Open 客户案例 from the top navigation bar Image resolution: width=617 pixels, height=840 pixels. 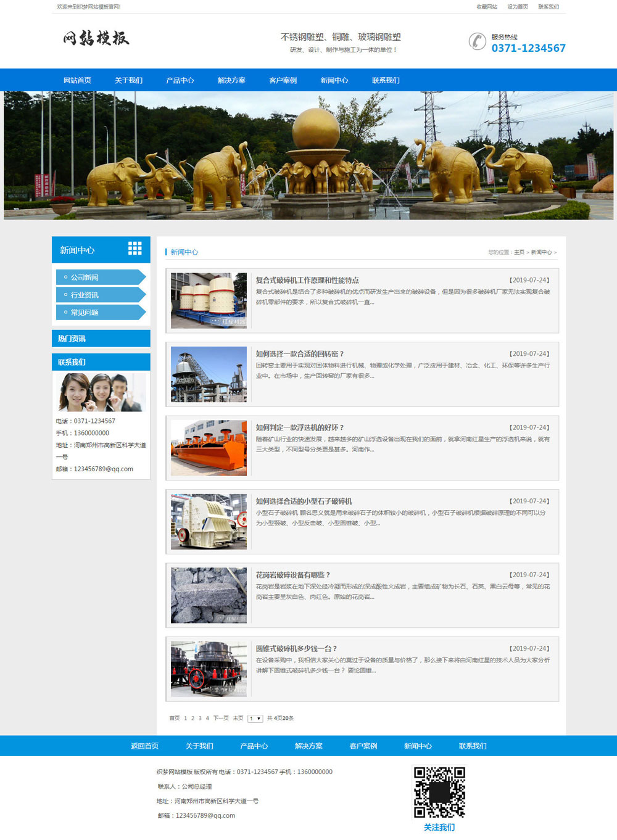point(283,80)
